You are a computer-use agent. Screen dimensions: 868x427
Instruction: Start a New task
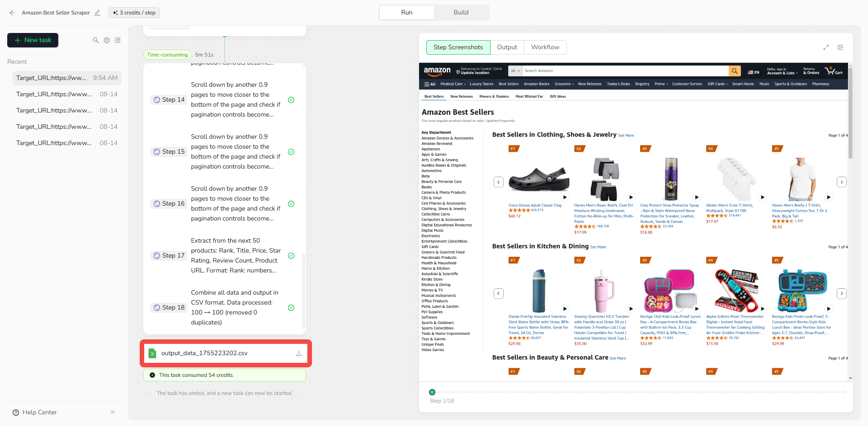[33, 40]
